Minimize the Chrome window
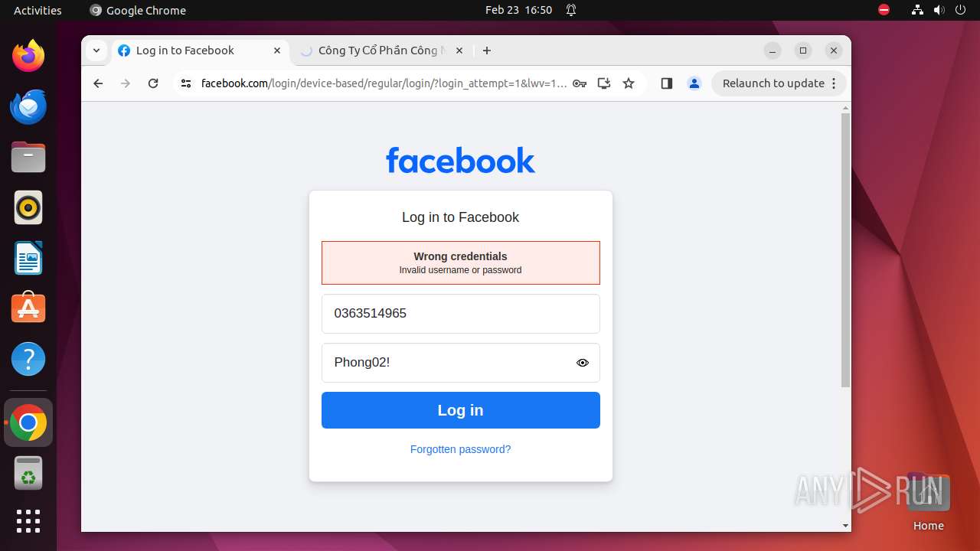This screenshot has width=980, height=551. (x=773, y=51)
